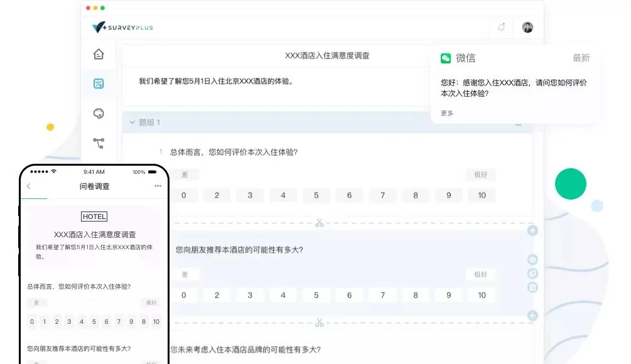Select rating 5 for 总体而言 question on desktop
The image size is (631, 364).
316,195
